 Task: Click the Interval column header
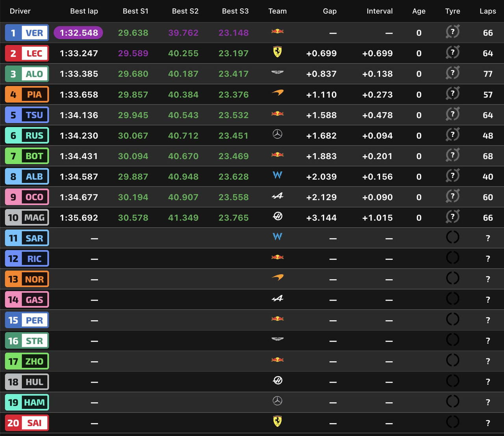pos(380,11)
